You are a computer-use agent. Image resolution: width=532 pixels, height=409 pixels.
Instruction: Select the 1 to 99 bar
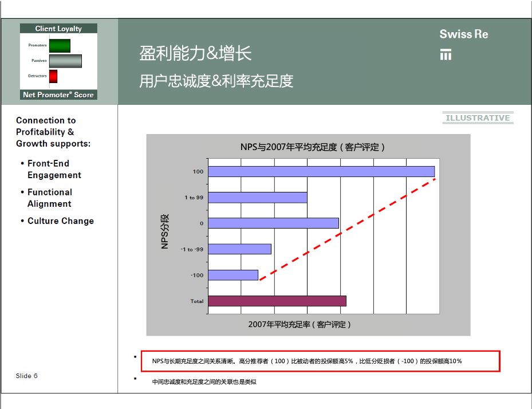pyautogui.click(x=257, y=197)
